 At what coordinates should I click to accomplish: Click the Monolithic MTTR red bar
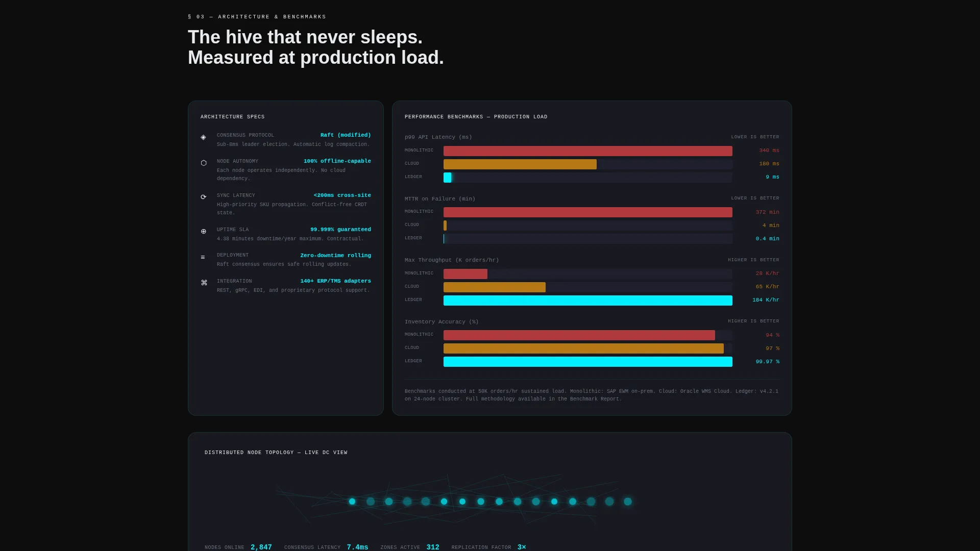[588, 212]
